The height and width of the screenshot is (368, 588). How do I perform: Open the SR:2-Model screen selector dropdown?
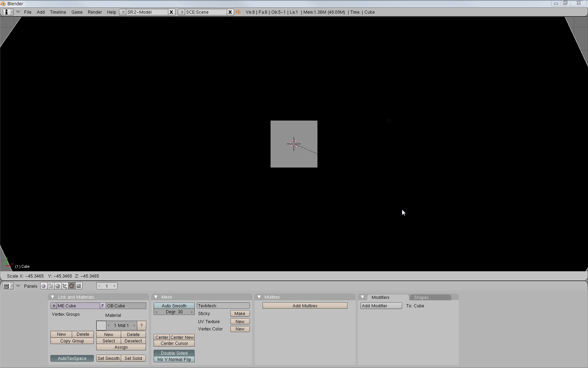click(123, 12)
